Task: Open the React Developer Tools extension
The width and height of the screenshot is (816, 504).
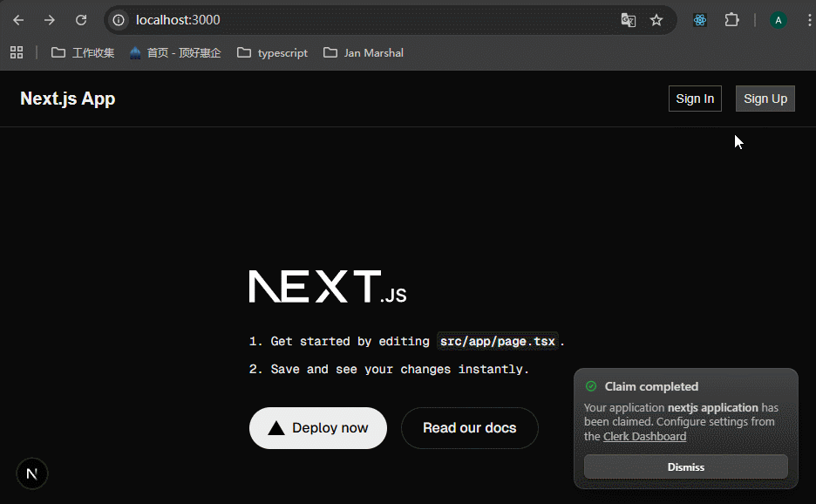Action: 699,20
